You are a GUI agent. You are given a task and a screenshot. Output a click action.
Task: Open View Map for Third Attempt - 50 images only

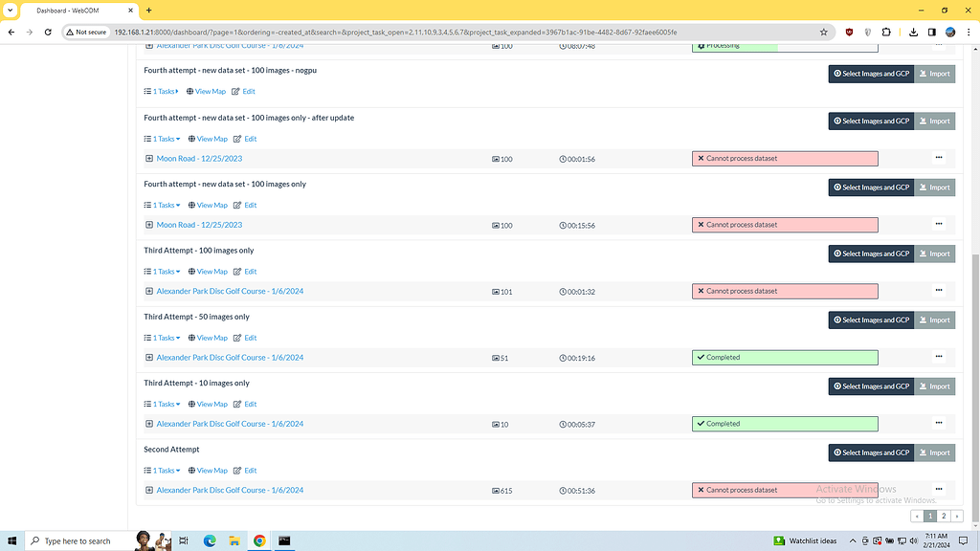tap(212, 338)
